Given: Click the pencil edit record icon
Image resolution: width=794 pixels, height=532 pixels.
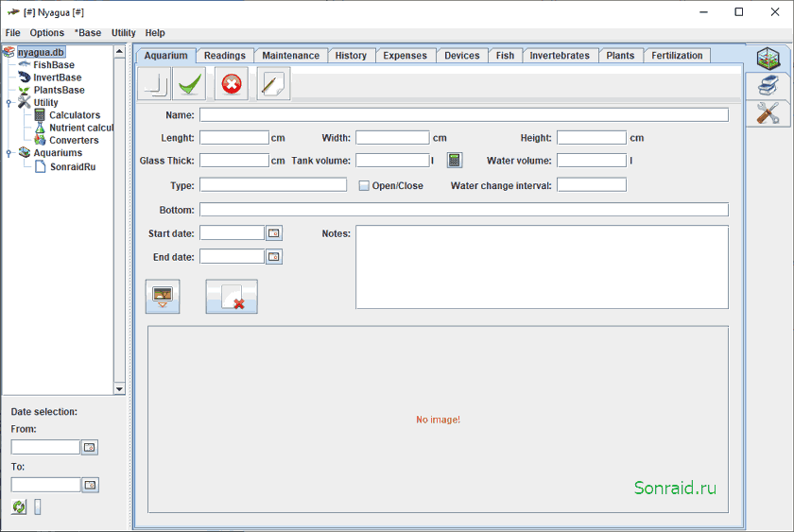Looking at the screenshot, I should point(273,83).
